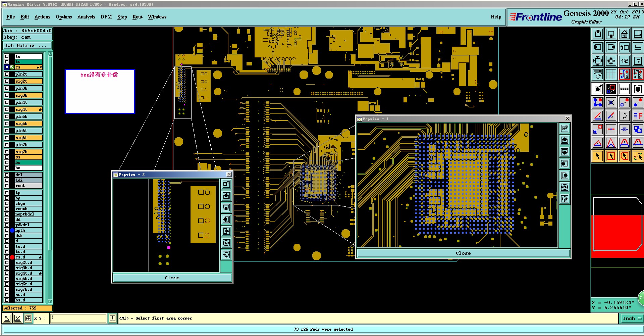The image size is (644, 336).
Task: Click the black X delete feature icon
Action: [611, 102]
